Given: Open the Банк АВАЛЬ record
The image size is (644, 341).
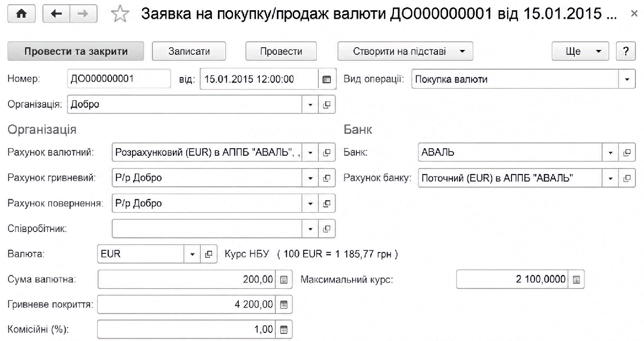Looking at the screenshot, I should pos(627,152).
